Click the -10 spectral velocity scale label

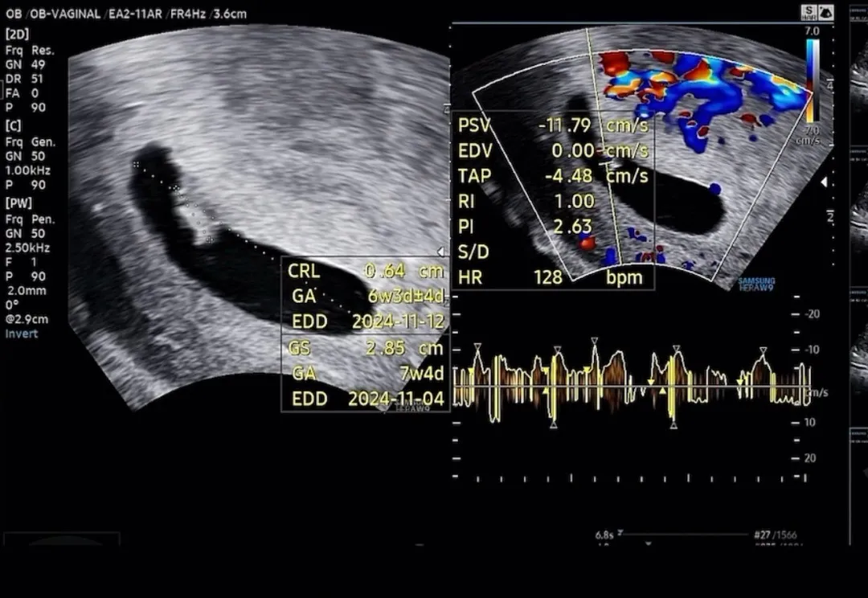[x=812, y=350]
